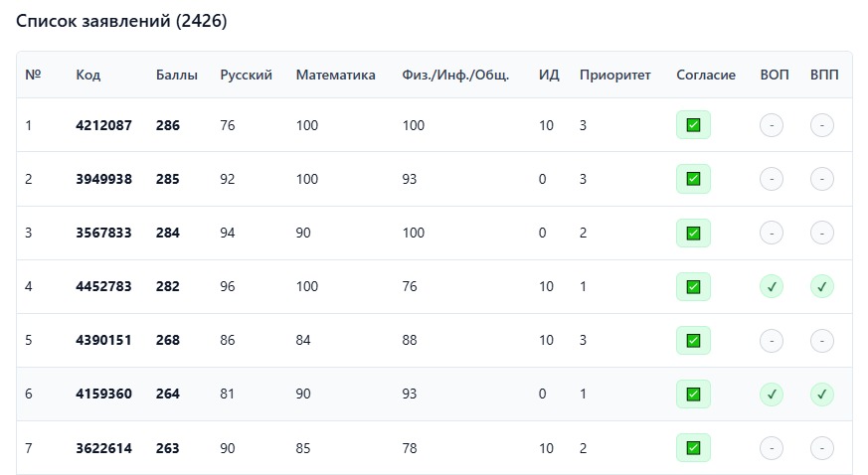Click the green ВПП check icon for 4159360
868x475 pixels.
(x=821, y=395)
